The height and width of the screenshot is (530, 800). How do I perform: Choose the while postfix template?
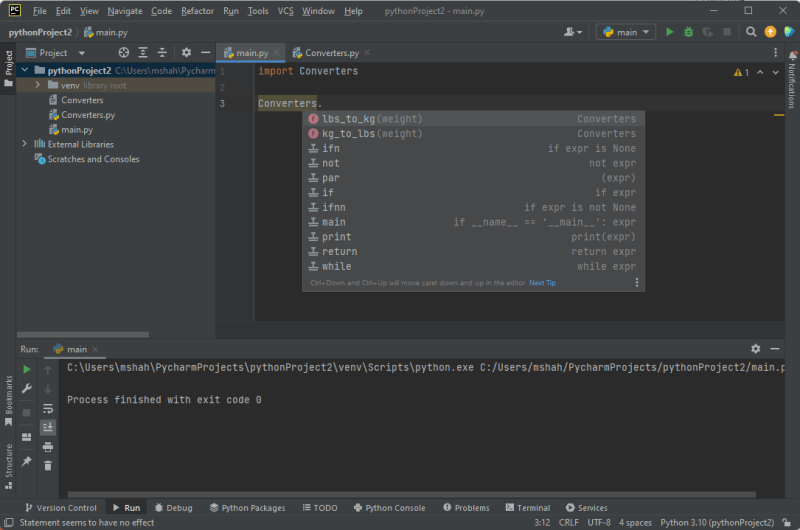pyautogui.click(x=473, y=266)
